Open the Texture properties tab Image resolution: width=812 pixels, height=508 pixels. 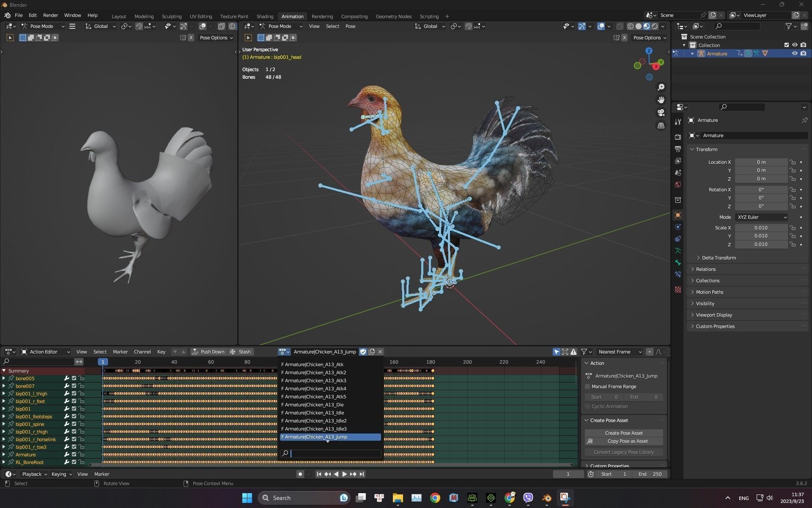coord(678,290)
